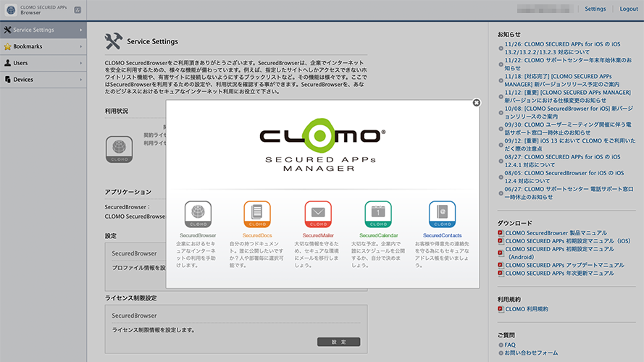This screenshot has height=362, width=644.
Task: Open the Service Settings menu item
Action: [x=43, y=30]
